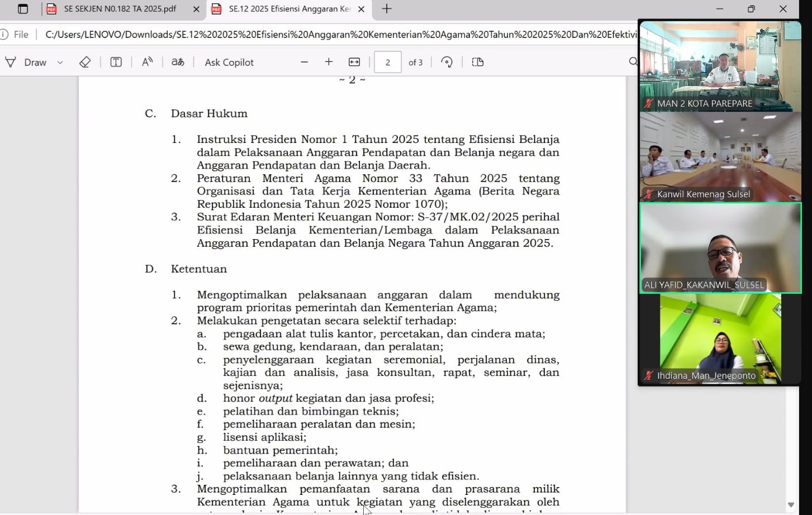812x515 pixels.
Task: Open a new browser tab
Action: pos(387,9)
